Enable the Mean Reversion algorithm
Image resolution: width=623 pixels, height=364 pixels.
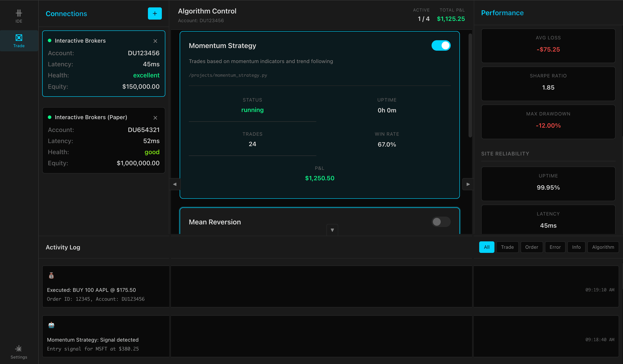(441, 222)
